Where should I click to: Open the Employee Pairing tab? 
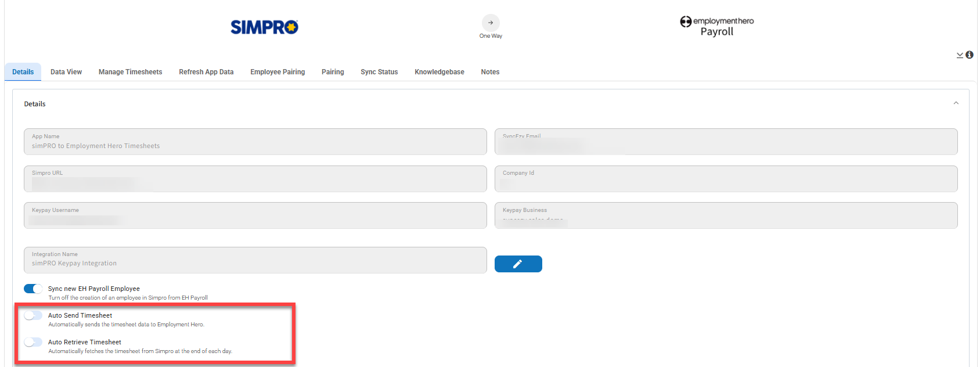click(x=278, y=72)
